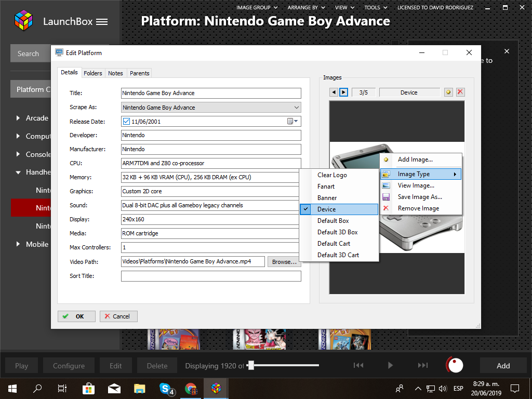Open Windows taskbar search
This screenshot has height=399, width=532.
pos(37,389)
